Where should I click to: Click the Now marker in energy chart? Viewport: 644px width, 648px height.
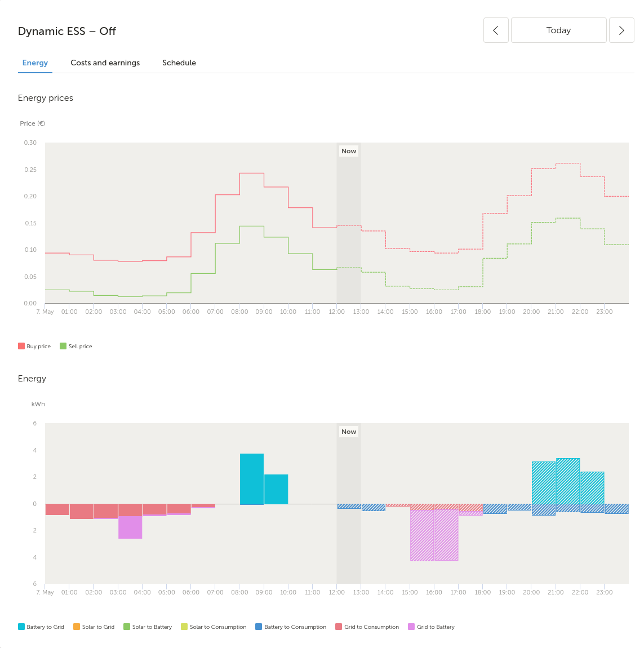coord(349,432)
